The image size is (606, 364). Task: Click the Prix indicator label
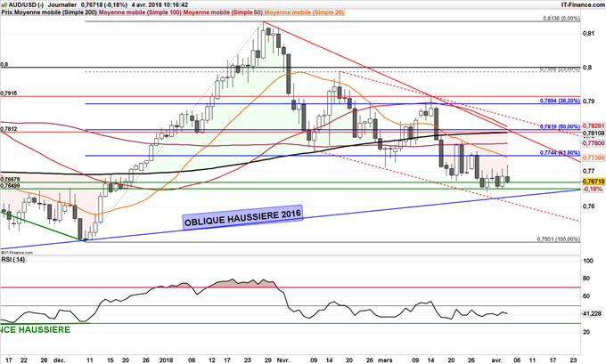pyautogui.click(x=7, y=12)
